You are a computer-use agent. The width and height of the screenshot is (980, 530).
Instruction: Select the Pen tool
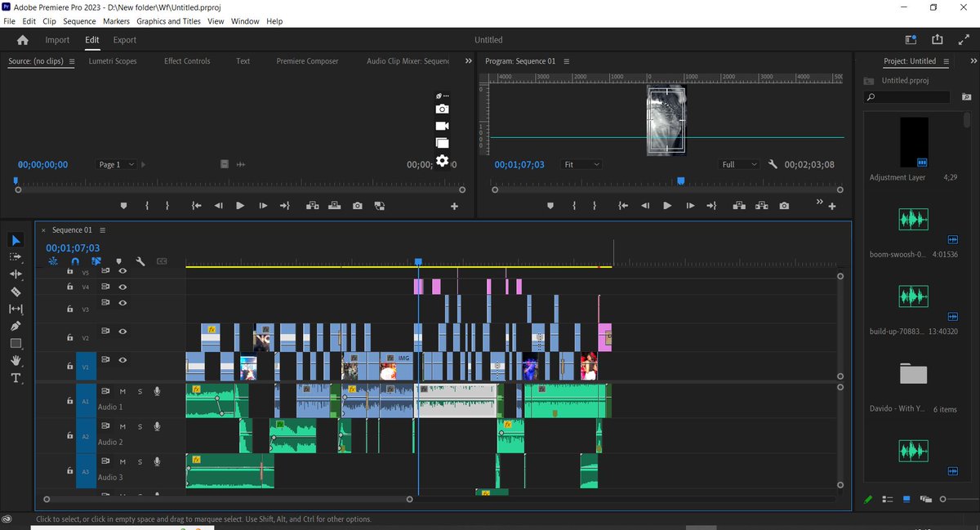tap(16, 326)
